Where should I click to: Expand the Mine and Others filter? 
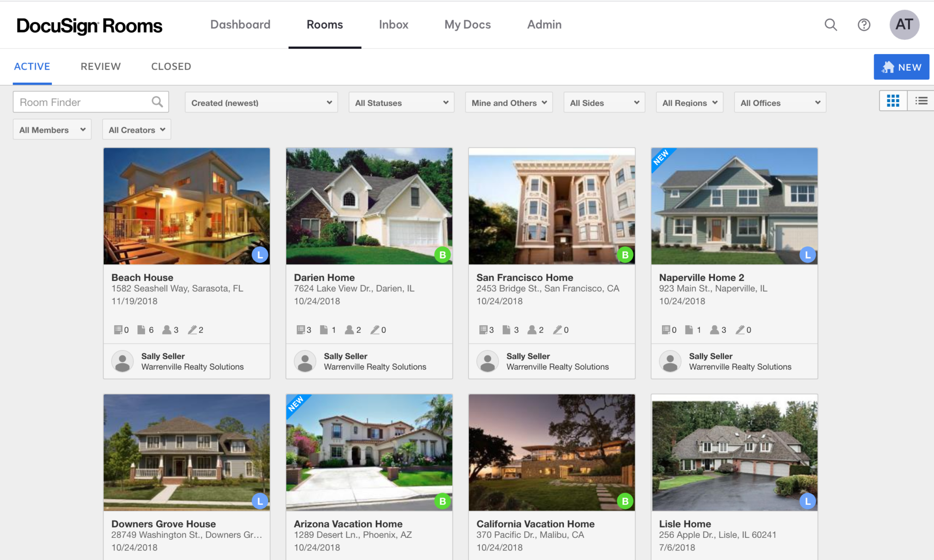pyautogui.click(x=508, y=102)
